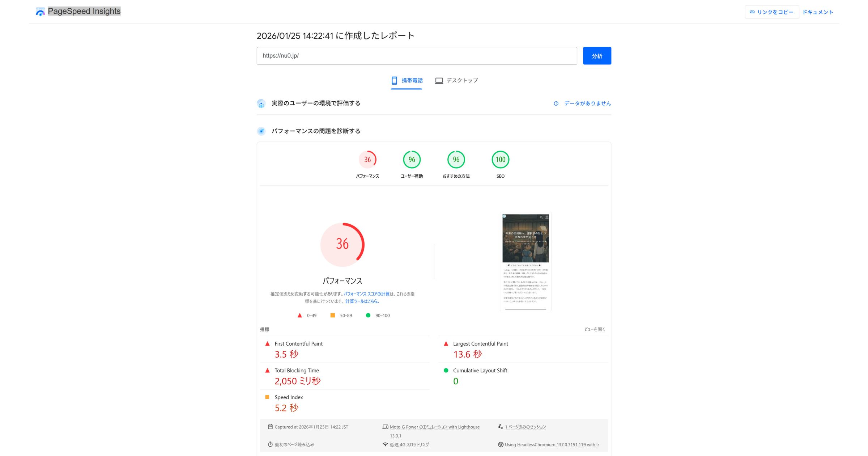
Task: Click the PageSpeed Insights logo icon
Action: 40,11
